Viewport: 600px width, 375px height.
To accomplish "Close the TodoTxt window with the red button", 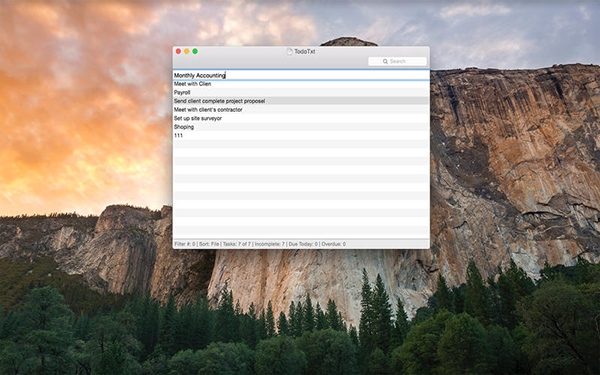I will 178,51.
